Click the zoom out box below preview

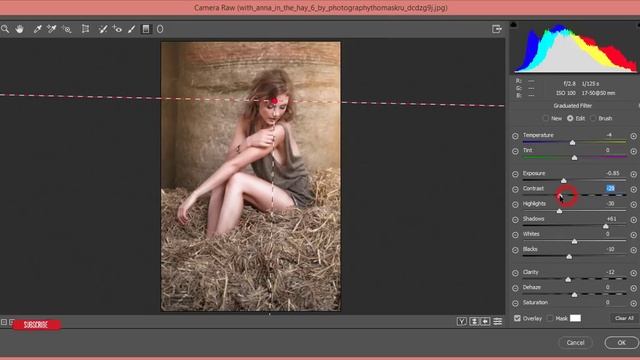[4, 322]
